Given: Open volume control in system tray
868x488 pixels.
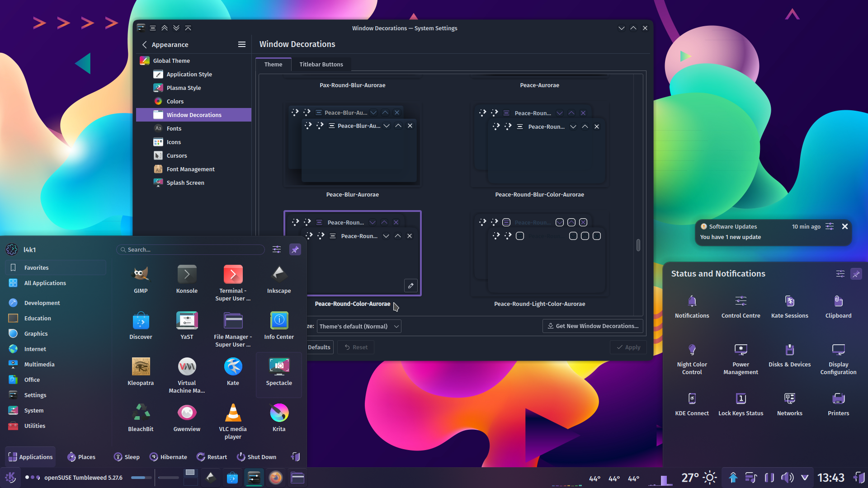Looking at the screenshot, I should (x=787, y=478).
